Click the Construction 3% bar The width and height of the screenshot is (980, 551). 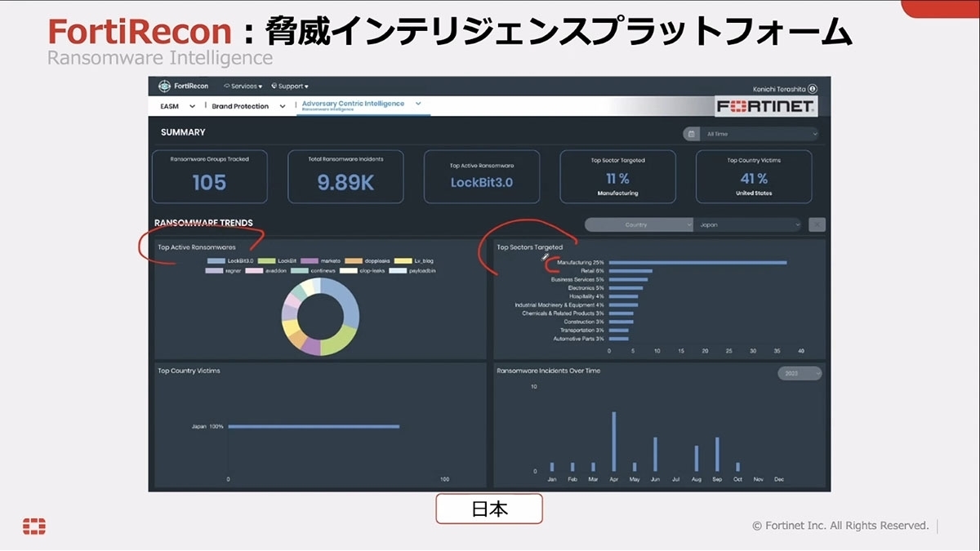(621, 322)
